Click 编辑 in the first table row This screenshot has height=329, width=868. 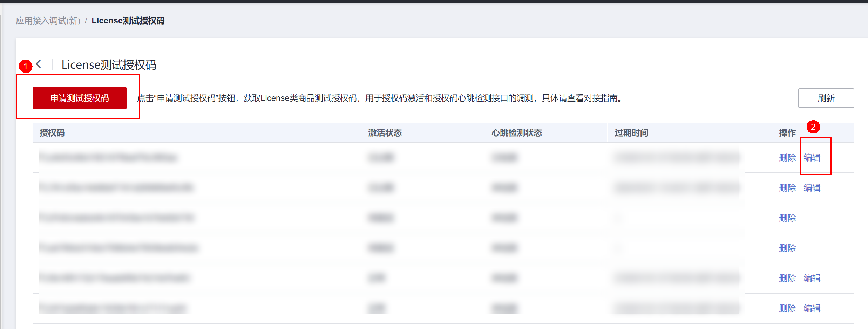point(812,158)
